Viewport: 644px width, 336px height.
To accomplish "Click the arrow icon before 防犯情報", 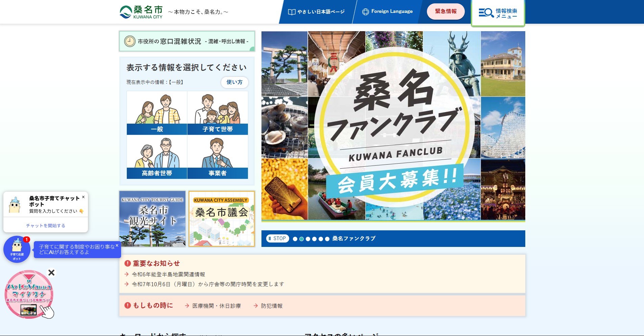I will click(x=256, y=306).
